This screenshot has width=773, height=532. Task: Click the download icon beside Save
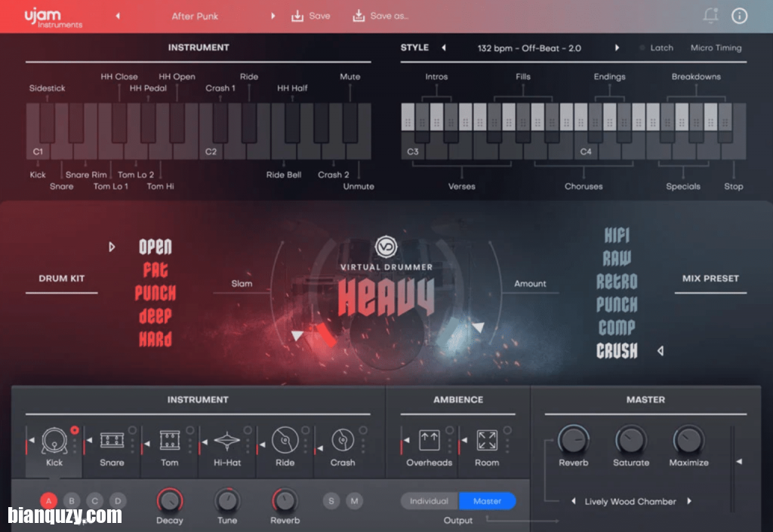coord(297,17)
